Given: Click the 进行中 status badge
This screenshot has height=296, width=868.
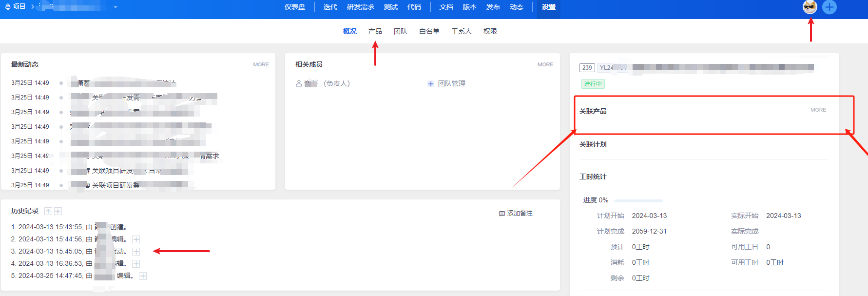Looking at the screenshot, I should tap(593, 84).
